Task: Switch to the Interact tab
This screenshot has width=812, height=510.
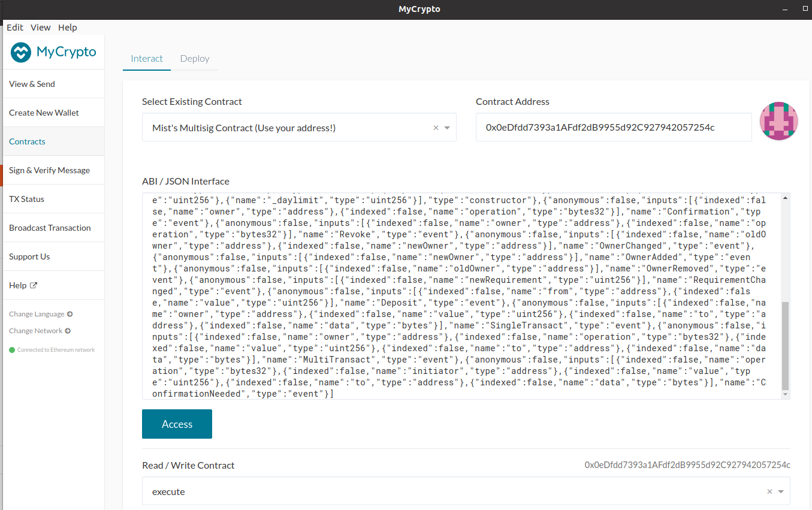Action: pyautogui.click(x=147, y=59)
